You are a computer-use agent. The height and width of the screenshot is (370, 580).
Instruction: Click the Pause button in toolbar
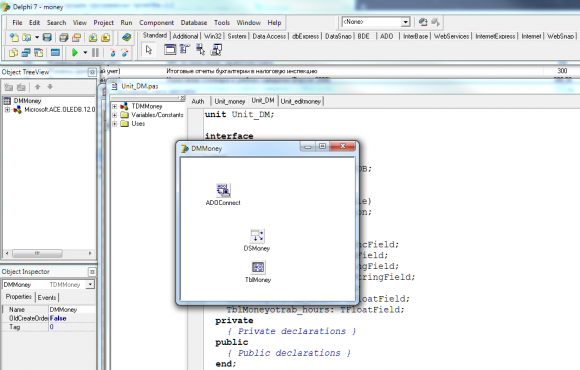pyautogui.click(x=95, y=53)
